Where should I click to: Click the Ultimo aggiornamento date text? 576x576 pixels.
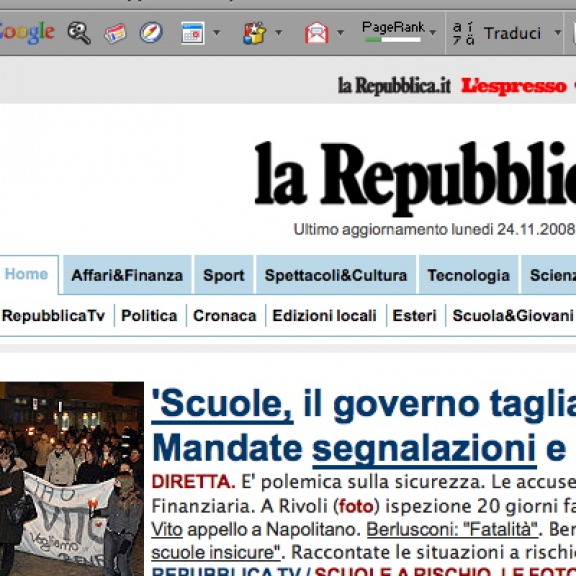click(x=434, y=230)
